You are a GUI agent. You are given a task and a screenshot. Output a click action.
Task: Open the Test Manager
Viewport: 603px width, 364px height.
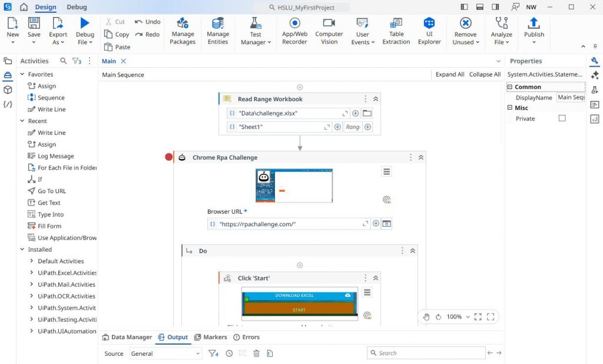point(255,31)
